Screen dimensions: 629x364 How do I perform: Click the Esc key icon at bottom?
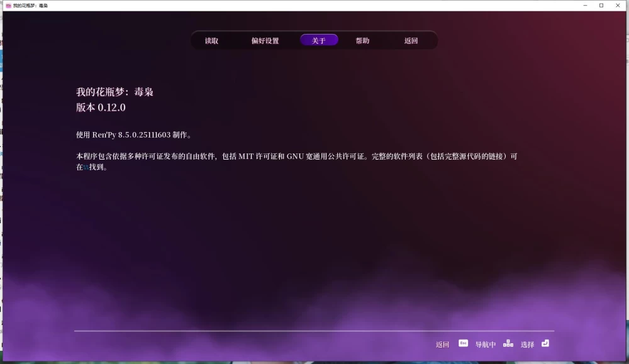point(464,343)
